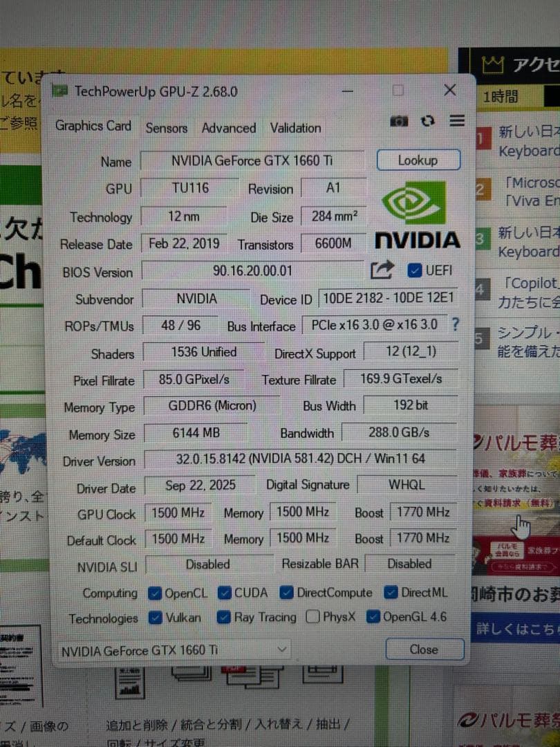The image size is (560, 747).
Task: Switch to the Sensors tab
Action: pyautogui.click(x=166, y=128)
